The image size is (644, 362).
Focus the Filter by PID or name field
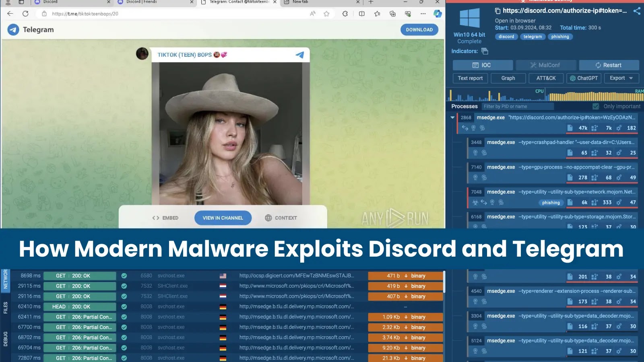[x=518, y=107]
